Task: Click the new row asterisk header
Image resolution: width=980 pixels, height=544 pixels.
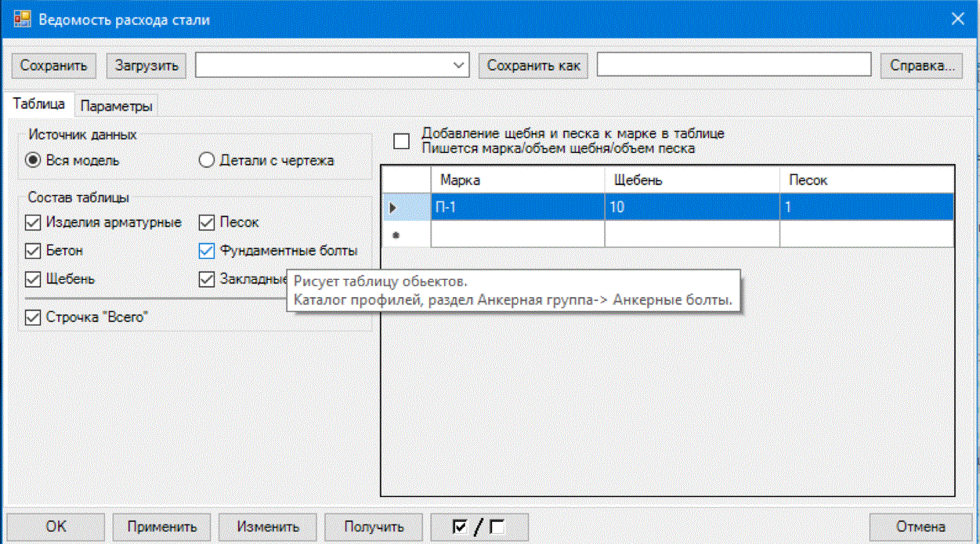Action: pos(395,234)
